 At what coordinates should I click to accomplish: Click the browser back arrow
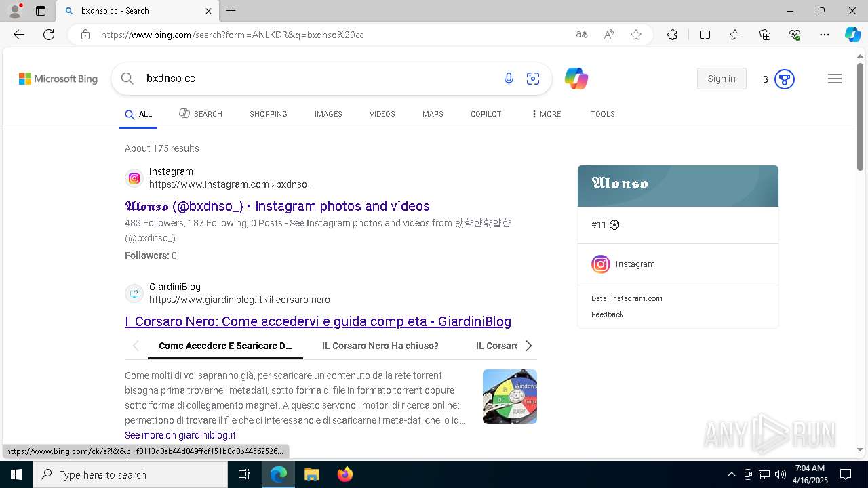tap(19, 35)
